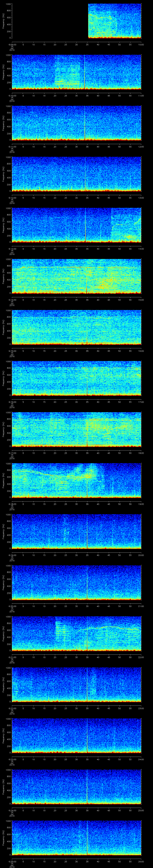The height and width of the screenshot is (868, 153).
Task: Click the spectrogram panel starting at 6:20:00
Action: coord(77,583)
